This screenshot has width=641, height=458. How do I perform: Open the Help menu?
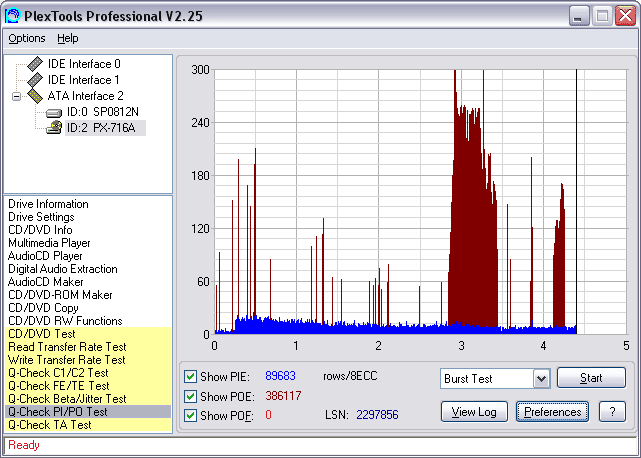[x=67, y=38]
